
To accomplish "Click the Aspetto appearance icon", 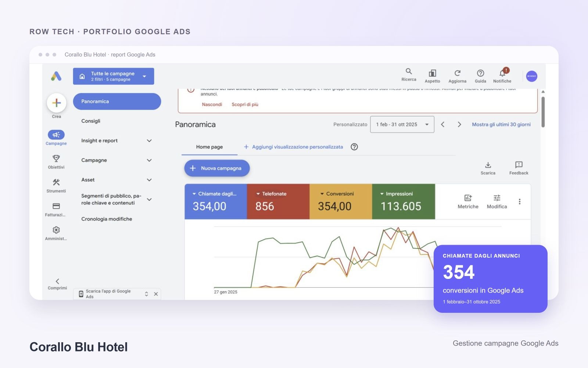I will click(x=432, y=73).
